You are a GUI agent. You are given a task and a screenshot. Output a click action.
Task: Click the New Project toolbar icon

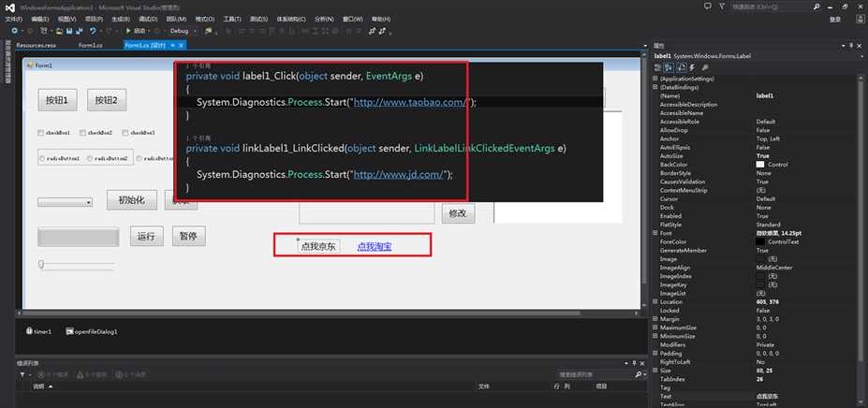tap(45, 31)
